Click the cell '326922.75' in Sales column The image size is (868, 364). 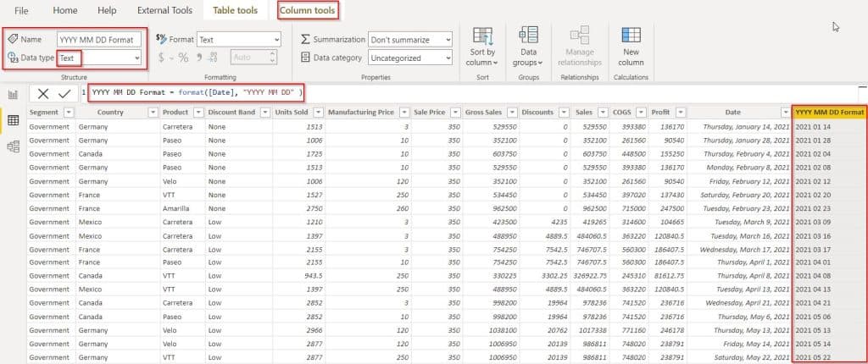coord(590,275)
